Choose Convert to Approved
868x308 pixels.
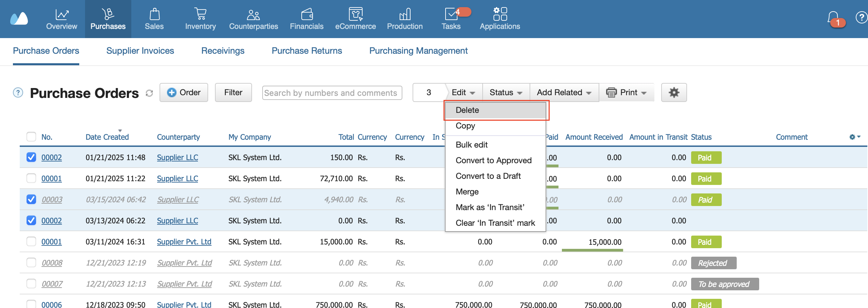pyautogui.click(x=496, y=160)
